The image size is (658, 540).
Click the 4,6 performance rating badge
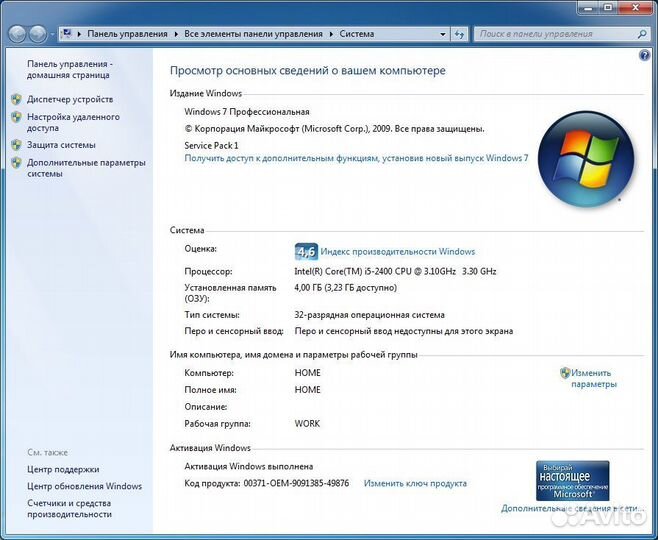tap(306, 252)
